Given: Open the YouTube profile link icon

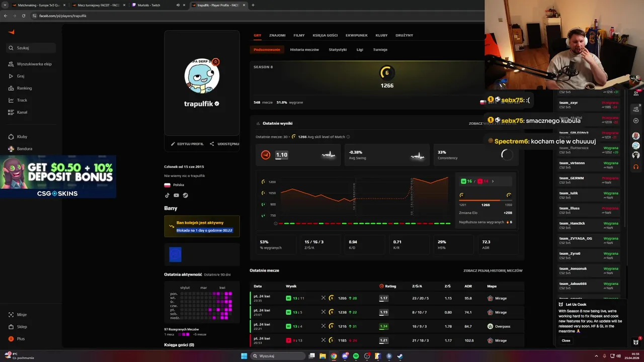Looking at the screenshot, I should coord(176,195).
